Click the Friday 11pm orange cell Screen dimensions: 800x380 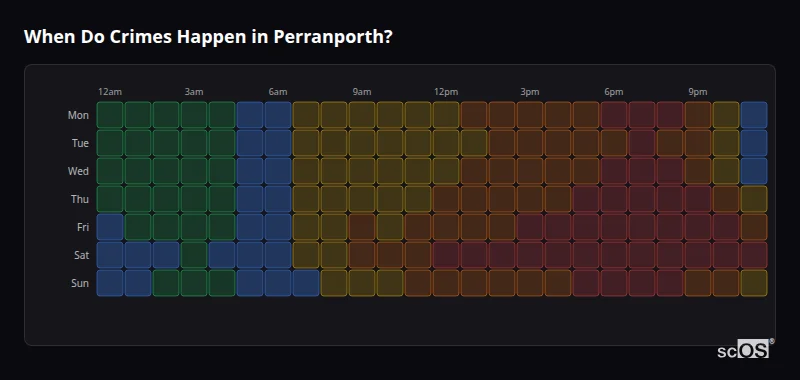point(754,227)
